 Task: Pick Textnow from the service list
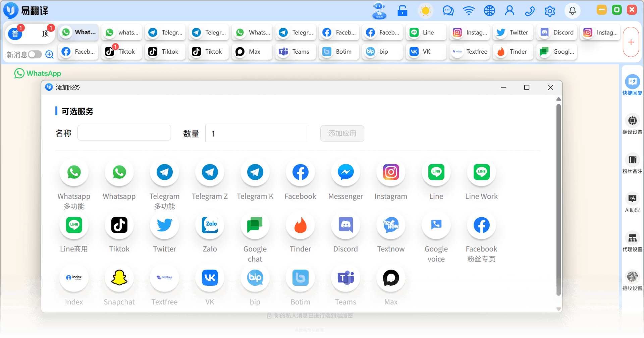pyautogui.click(x=391, y=225)
